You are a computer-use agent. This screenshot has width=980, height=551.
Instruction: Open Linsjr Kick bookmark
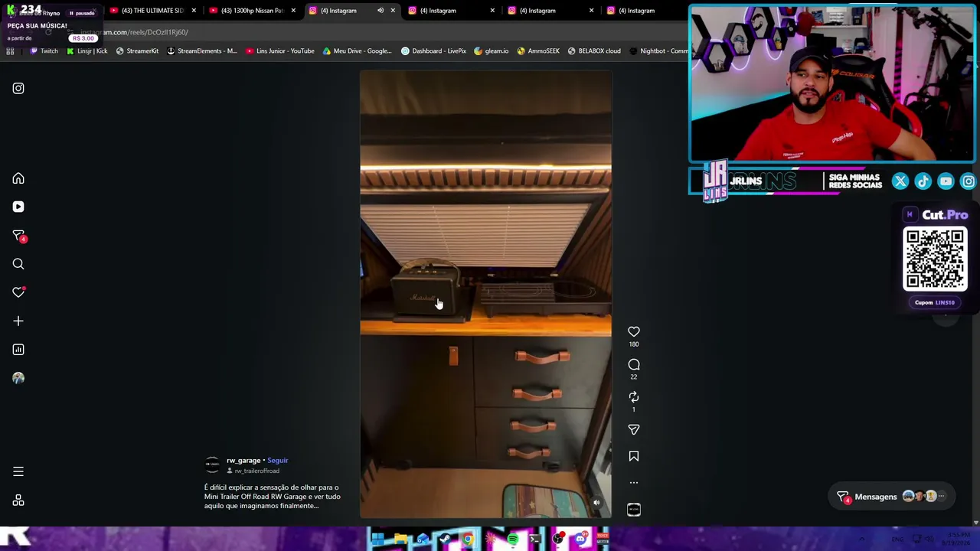(87, 51)
